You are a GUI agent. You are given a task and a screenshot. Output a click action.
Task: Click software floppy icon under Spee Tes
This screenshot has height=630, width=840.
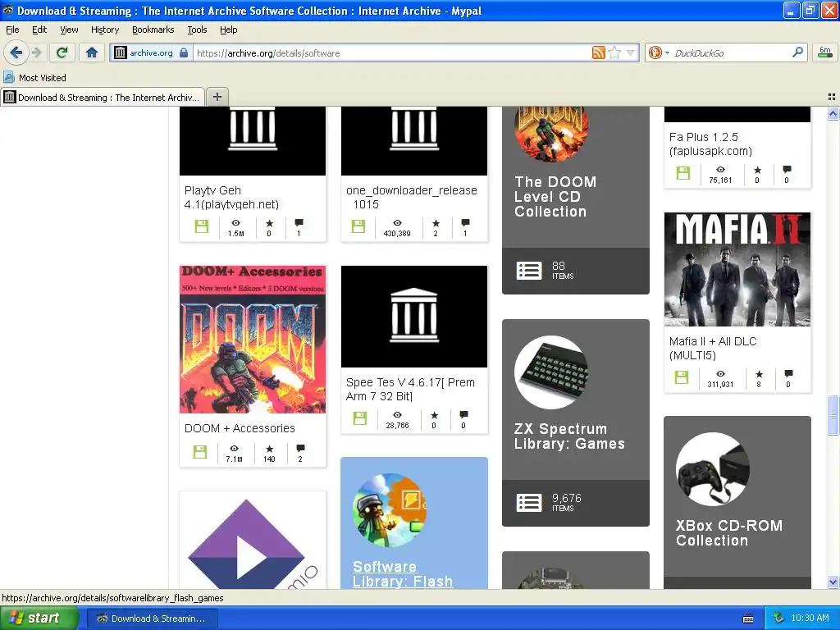[x=360, y=418]
